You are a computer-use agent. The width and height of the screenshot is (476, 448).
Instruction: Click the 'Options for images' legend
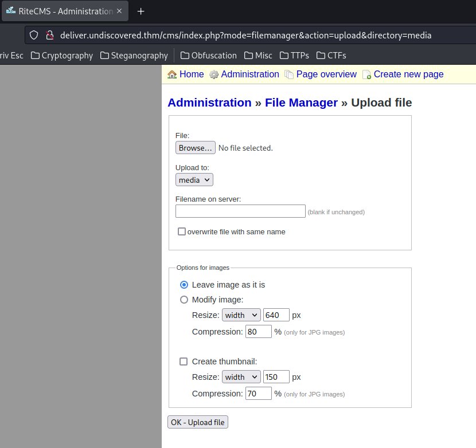[203, 268]
